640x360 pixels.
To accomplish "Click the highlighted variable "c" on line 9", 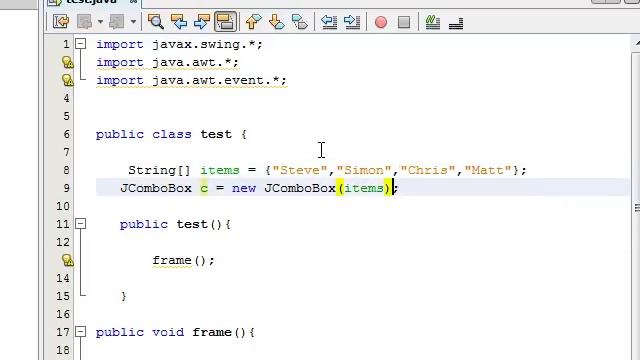I will pos(204,188).
